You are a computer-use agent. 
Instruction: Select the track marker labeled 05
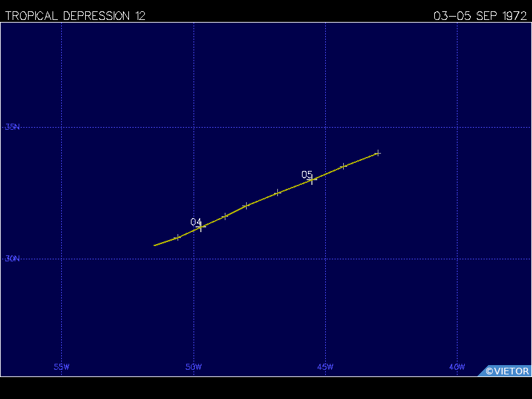point(312,180)
